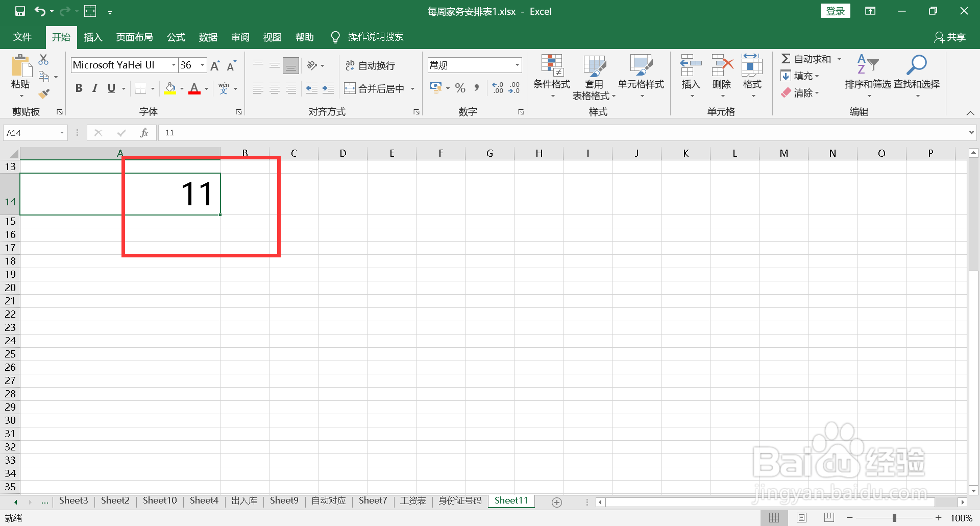Expand the number format dropdown showing 常规
Image resolution: width=980 pixels, height=526 pixels.
click(x=518, y=65)
